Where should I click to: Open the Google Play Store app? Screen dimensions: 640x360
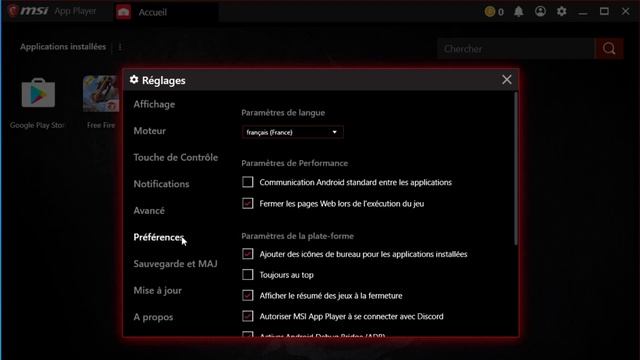pyautogui.click(x=38, y=93)
